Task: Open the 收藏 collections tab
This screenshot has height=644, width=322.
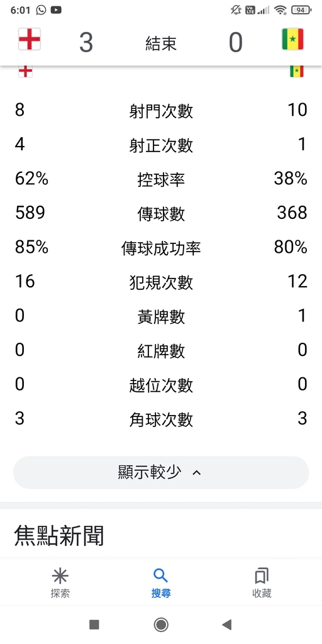Action: click(x=262, y=582)
